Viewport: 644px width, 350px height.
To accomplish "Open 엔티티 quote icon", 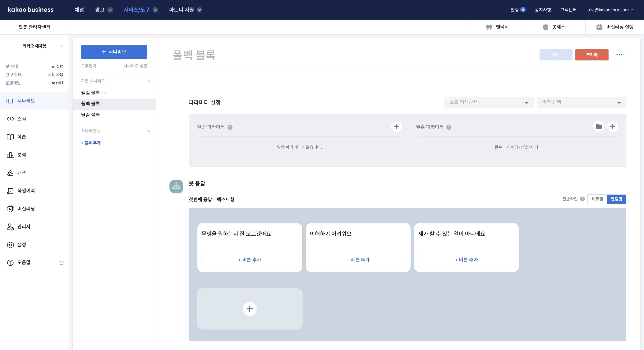I will click(489, 27).
